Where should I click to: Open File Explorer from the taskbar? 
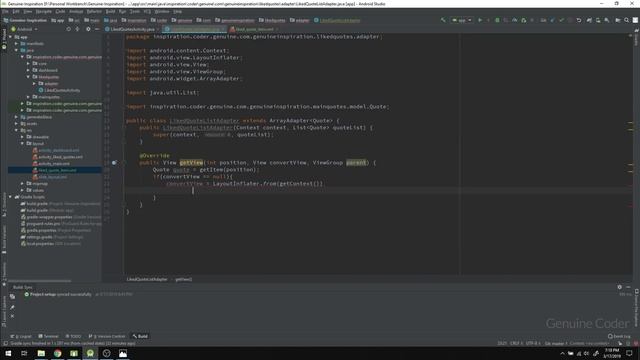click(x=41, y=353)
